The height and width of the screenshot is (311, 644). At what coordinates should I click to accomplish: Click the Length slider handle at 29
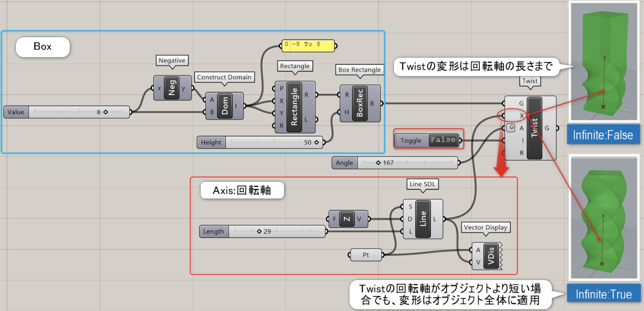[259, 231]
